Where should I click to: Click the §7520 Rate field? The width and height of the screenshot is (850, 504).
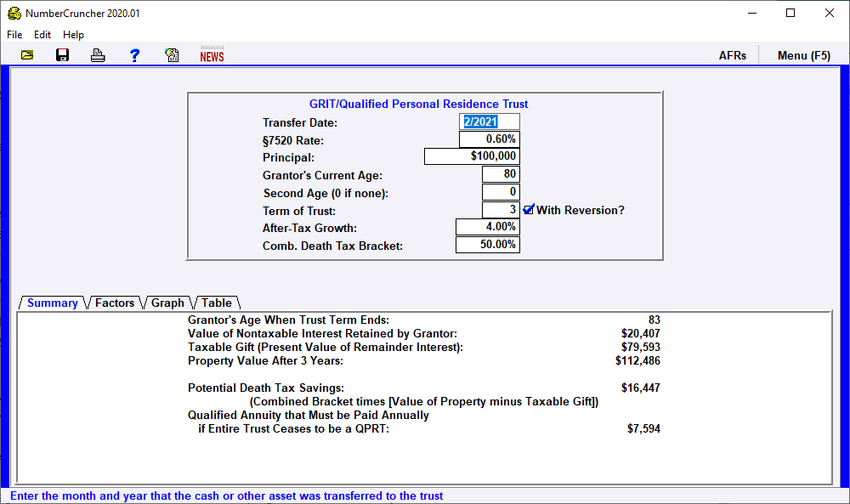(x=490, y=139)
